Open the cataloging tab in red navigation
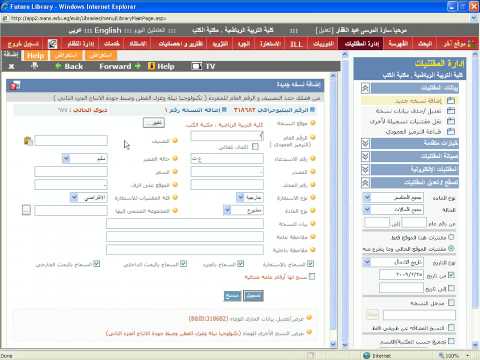Image resolution: width=480 pixels, height=360 pixels. tap(398, 44)
